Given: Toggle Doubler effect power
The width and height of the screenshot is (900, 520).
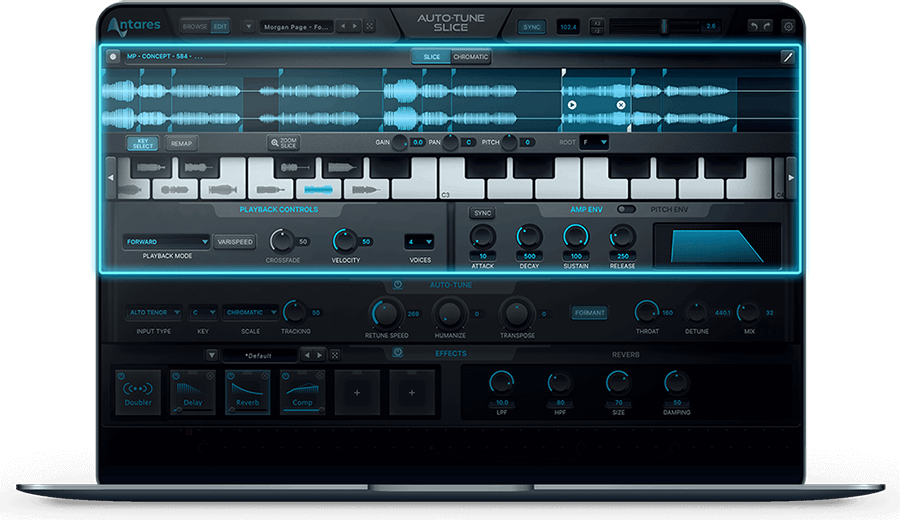Looking at the screenshot, I should pos(121,376).
